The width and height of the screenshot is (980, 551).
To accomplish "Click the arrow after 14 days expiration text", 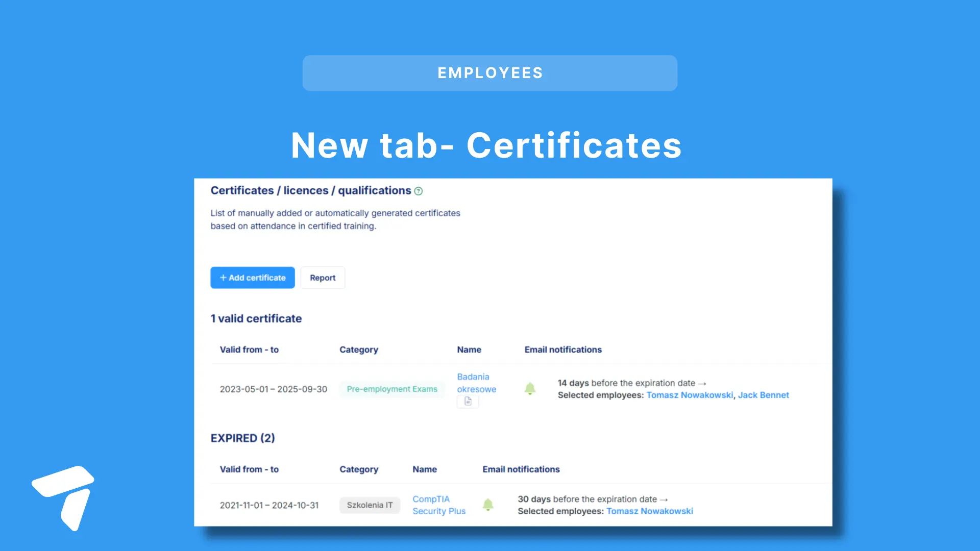I will click(702, 383).
